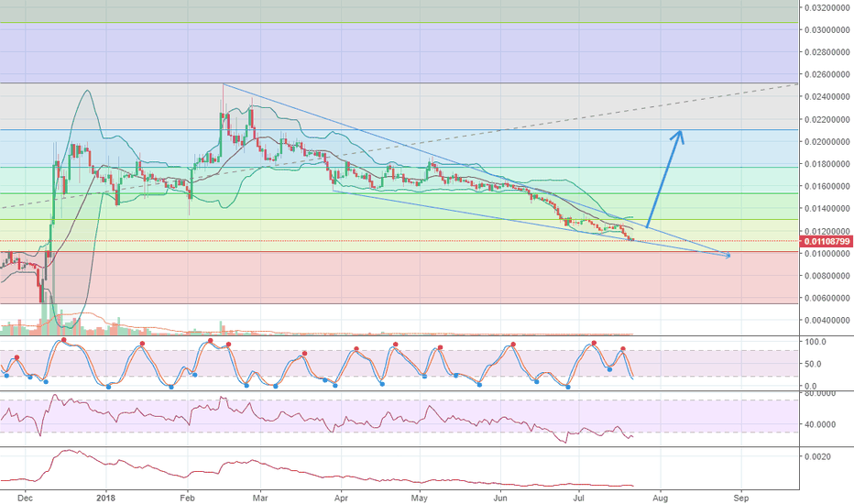Viewport: 854px width, 504px height.
Task: Click the Feb label on time axis
Action: 187,498
